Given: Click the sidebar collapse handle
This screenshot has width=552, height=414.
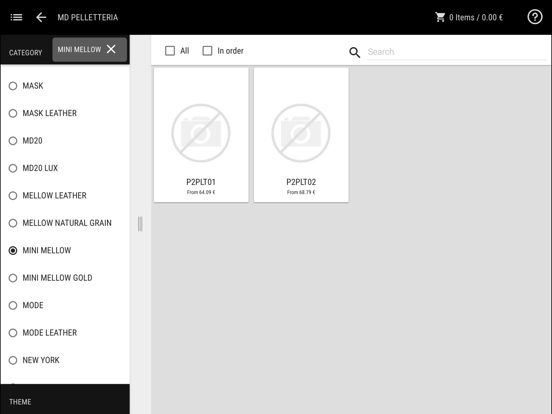Looking at the screenshot, I should coord(140,224).
